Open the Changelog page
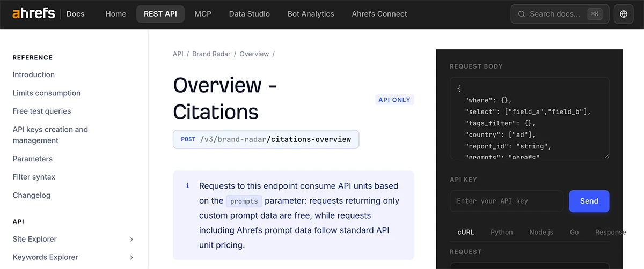This screenshot has width=644, height=269. coord(32,195)
